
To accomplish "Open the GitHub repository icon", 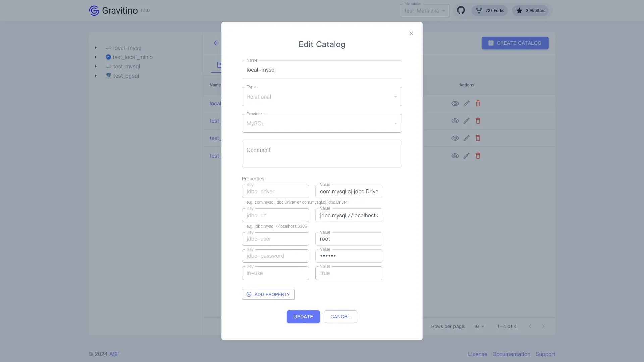I will point(461,10).
